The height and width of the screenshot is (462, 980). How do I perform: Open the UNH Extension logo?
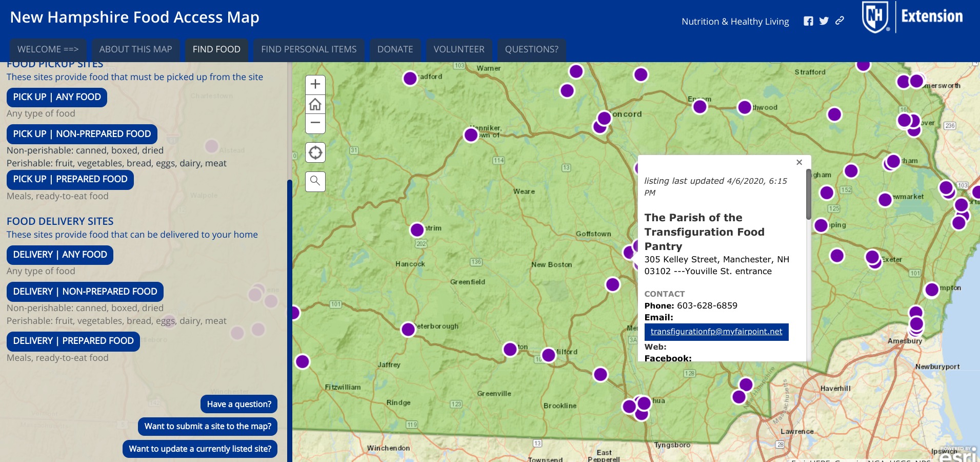tap(913, 17)
